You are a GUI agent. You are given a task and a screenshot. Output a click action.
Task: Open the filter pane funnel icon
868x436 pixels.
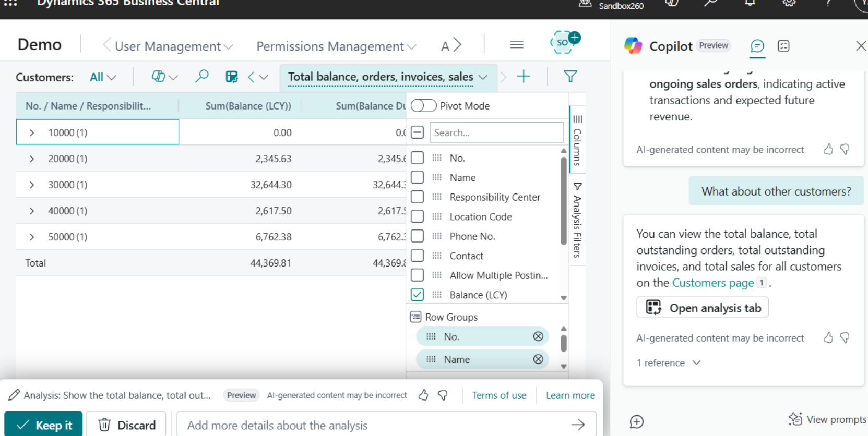(x=570, y=77)
